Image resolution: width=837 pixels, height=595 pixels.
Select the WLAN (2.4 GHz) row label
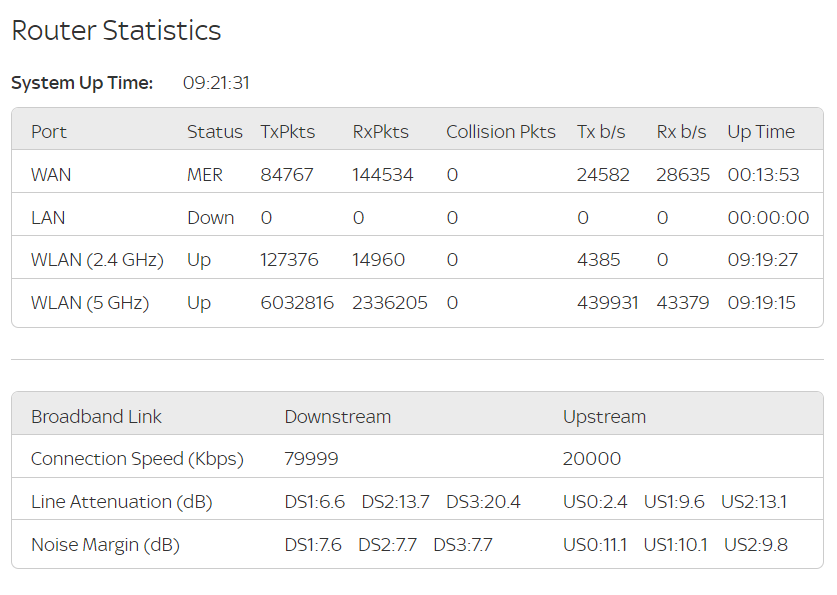(x=97, y=260)
